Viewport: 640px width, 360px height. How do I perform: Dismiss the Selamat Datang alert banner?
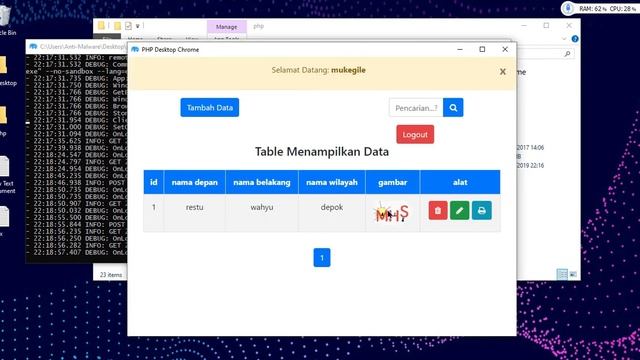[503, 72]
